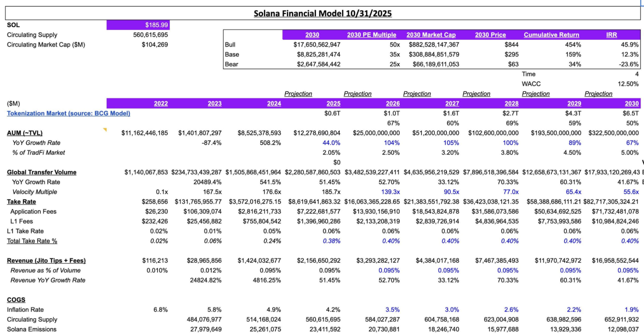The width and height of the screenshot is (644, 334).
Task: Click the 2030 PE Multiple column header
Action: pyautogui.click(x=371, y=35)
